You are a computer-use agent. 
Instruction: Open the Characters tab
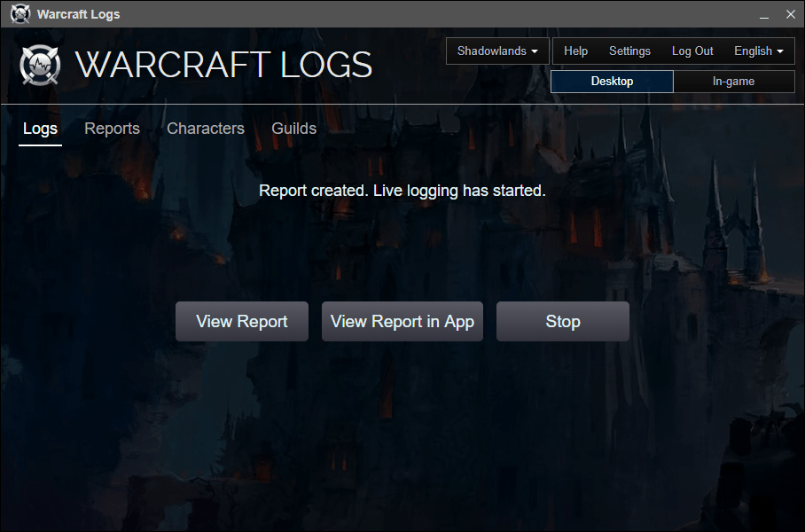[x=206, y=129]
